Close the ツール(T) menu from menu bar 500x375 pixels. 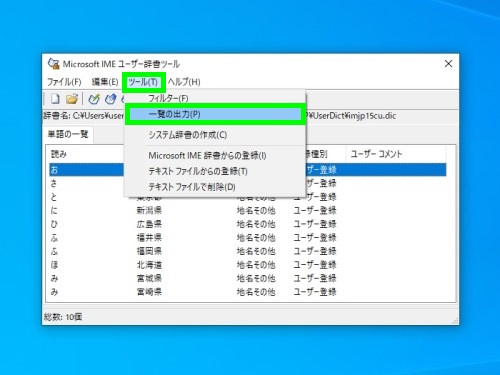click(x=143, y=82)
